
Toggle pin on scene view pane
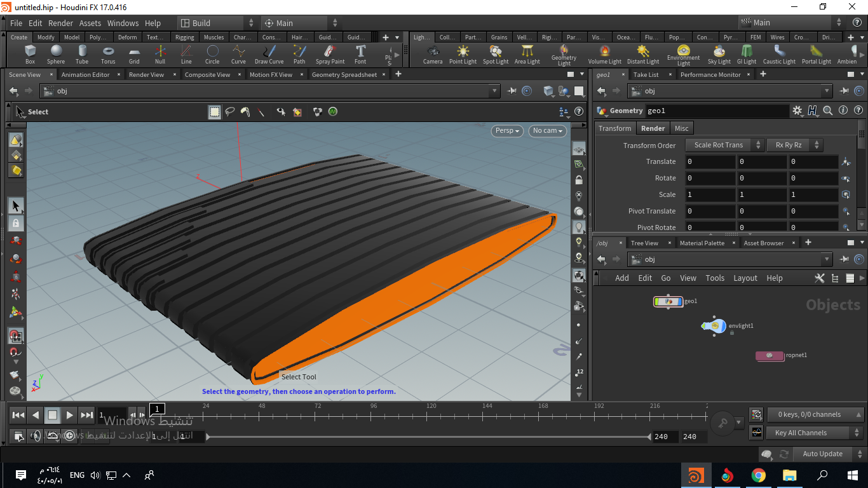click(512, 91)
